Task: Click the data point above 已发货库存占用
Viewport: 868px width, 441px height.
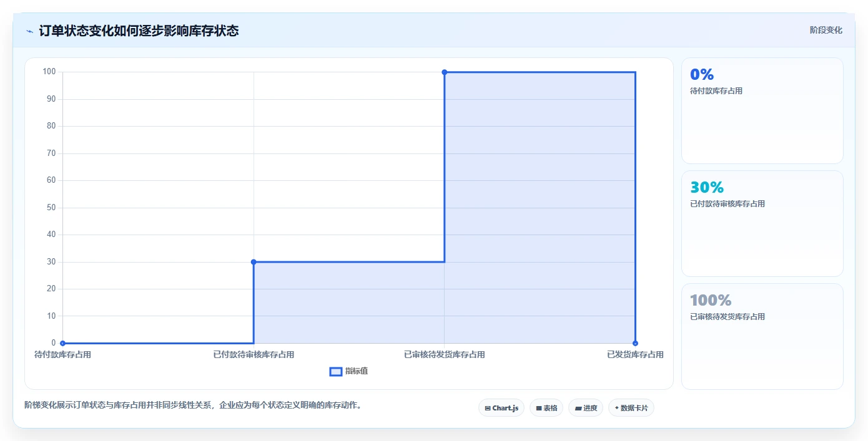Action: [635, 343]
